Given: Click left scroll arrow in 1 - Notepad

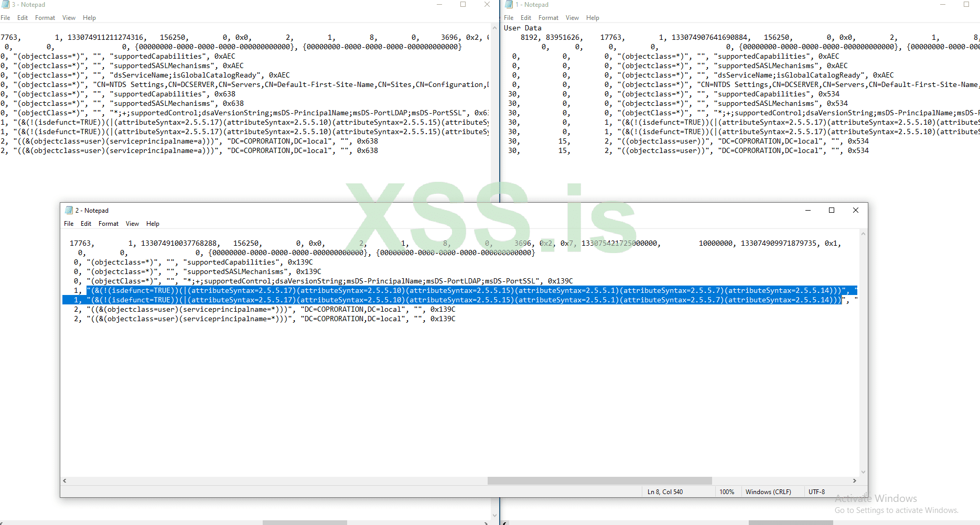Looking at the screenshot, I should click(505, 522).
